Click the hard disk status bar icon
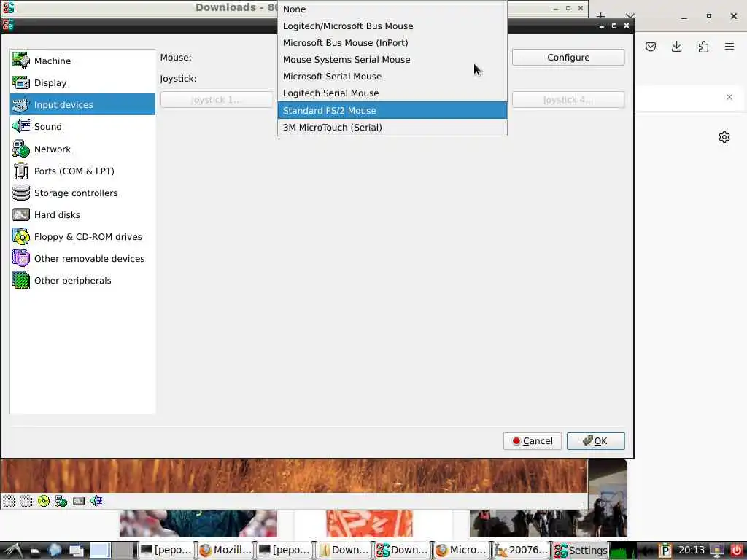Image resolution: width=747 pixels, height=560 pixels. click(x=79, y=500)
